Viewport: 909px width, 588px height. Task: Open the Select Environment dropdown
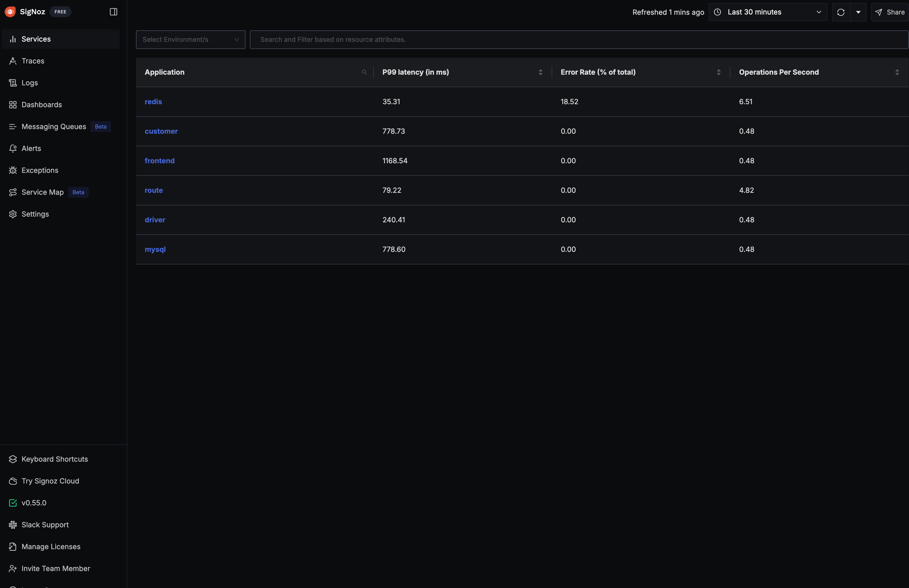(x=190, y=40)
